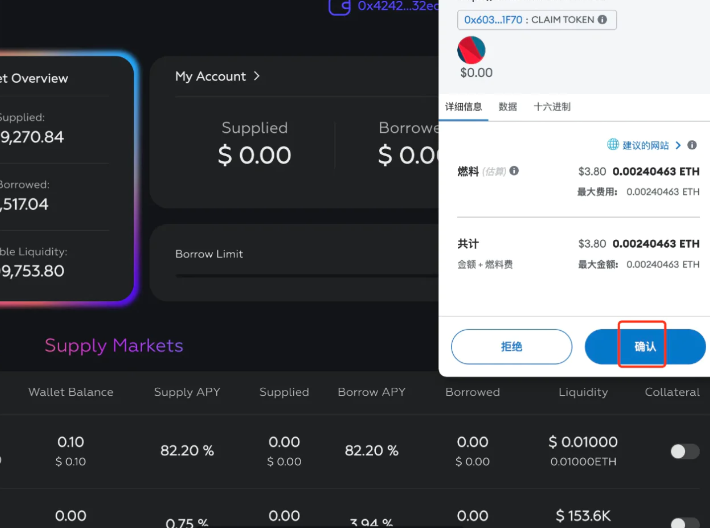Confirm the transaction with 确认 button

pos(645,346)
